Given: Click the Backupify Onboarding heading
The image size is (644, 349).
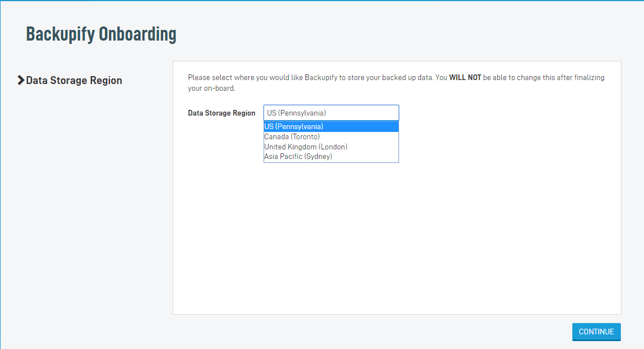Looking at the screenshot, I should (101, 34).
